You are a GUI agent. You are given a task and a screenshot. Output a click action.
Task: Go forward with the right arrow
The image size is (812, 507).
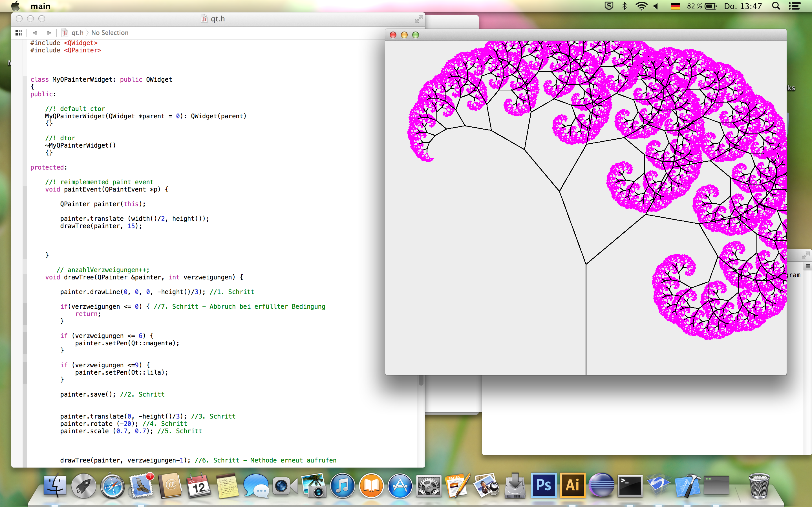tap(49, 32)
